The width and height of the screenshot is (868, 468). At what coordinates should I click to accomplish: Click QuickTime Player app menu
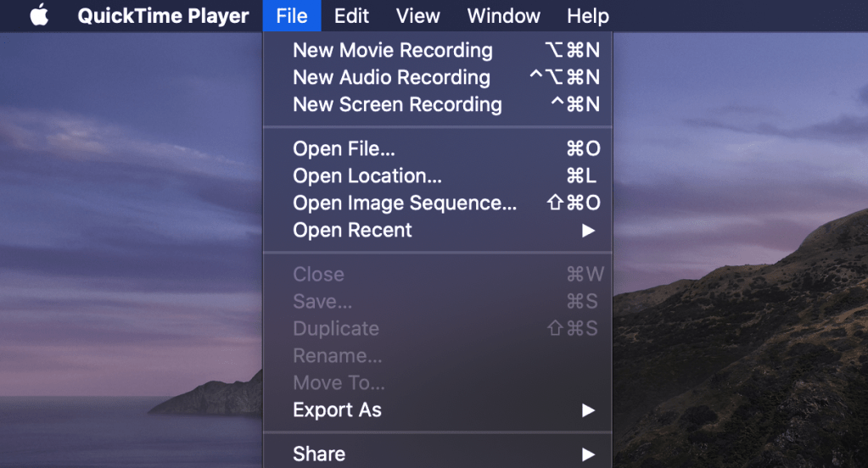(x=163, y=16)
